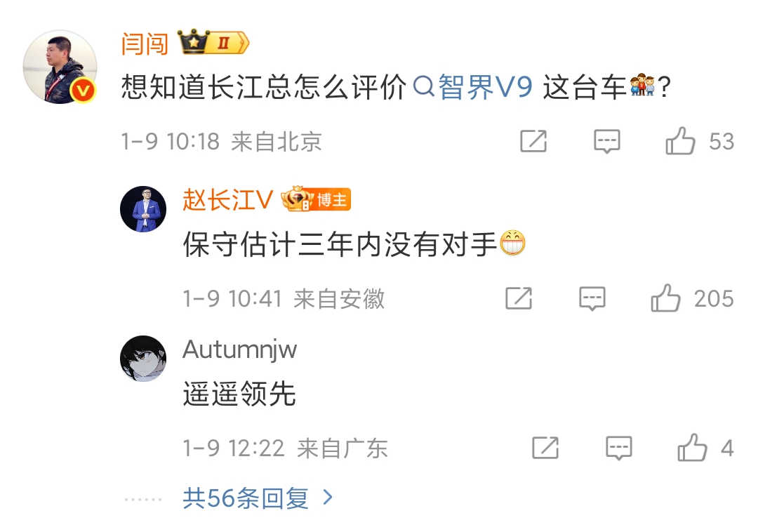The image size is (758, 532).
Task: Share Autumnjw's reply with repost icon
Action: coord(545,448)
